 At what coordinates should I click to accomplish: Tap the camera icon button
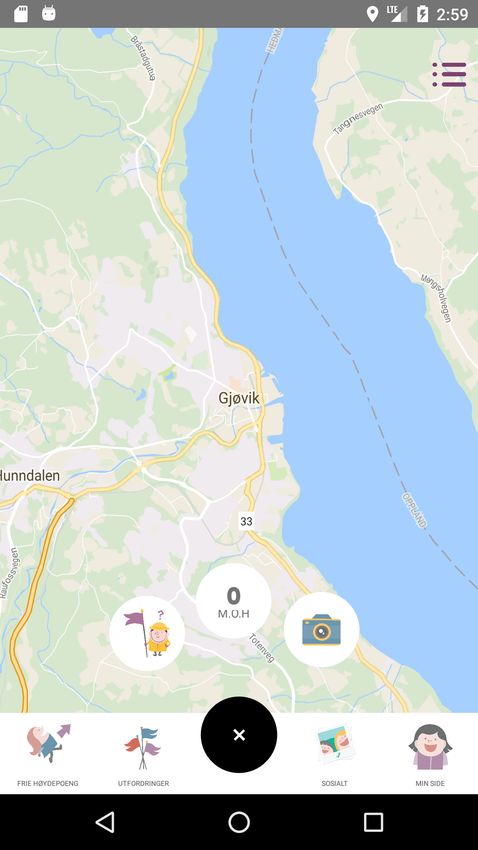(x=321, y=629)
